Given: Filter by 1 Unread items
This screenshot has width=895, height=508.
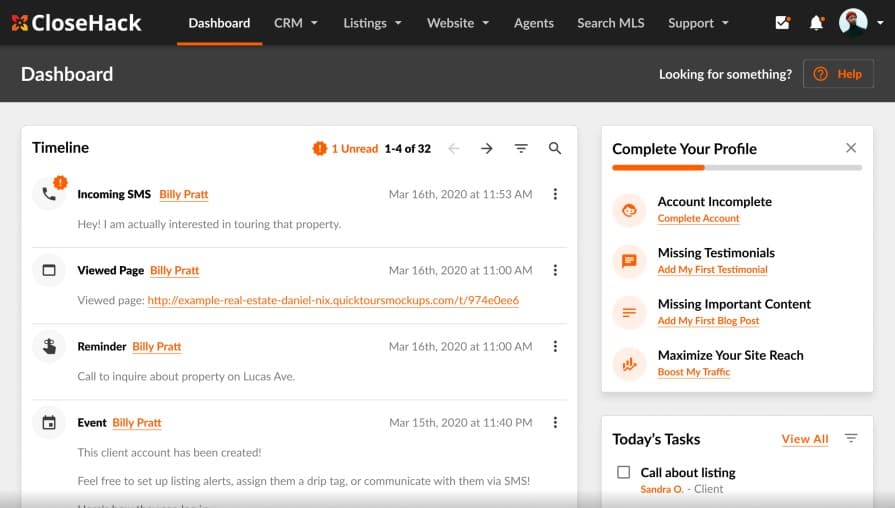Looking at the screenshot, I should coord(354,148).
